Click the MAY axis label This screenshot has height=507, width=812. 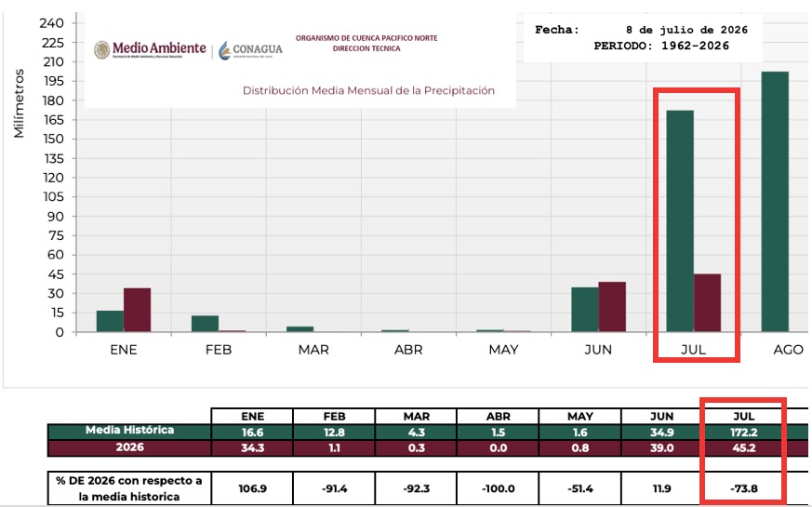(503, 350)
